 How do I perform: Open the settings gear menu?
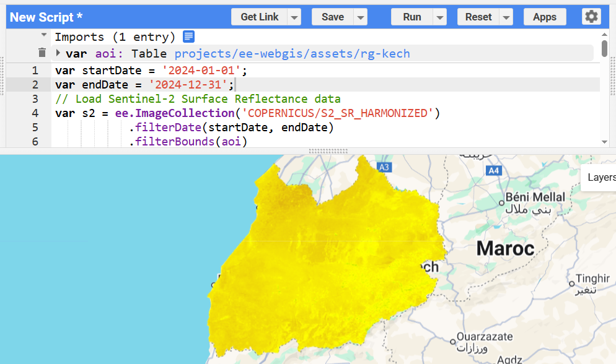[591, 17]
